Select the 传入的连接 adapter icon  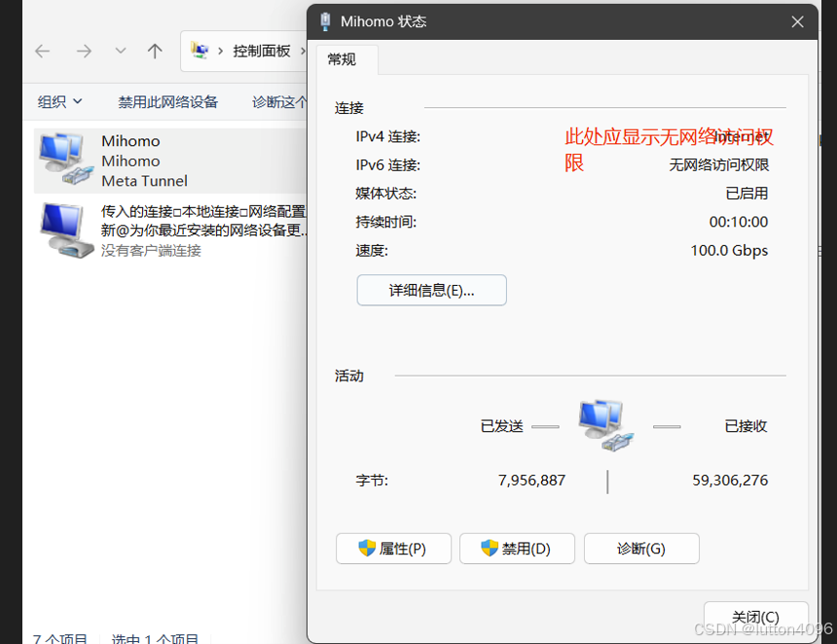pyautogui.click(x=67, y=231)
